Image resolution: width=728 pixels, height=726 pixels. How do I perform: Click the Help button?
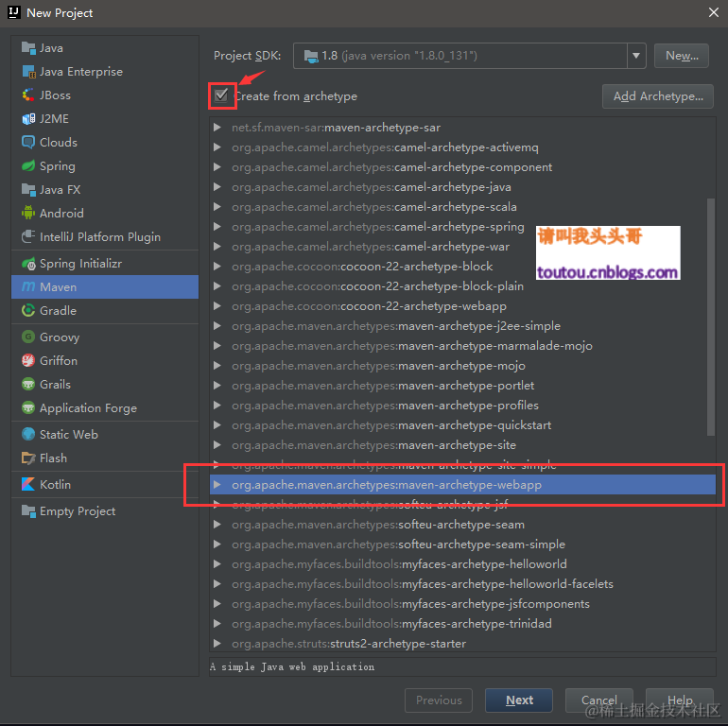pyautogui.click(x=679, y=700)
